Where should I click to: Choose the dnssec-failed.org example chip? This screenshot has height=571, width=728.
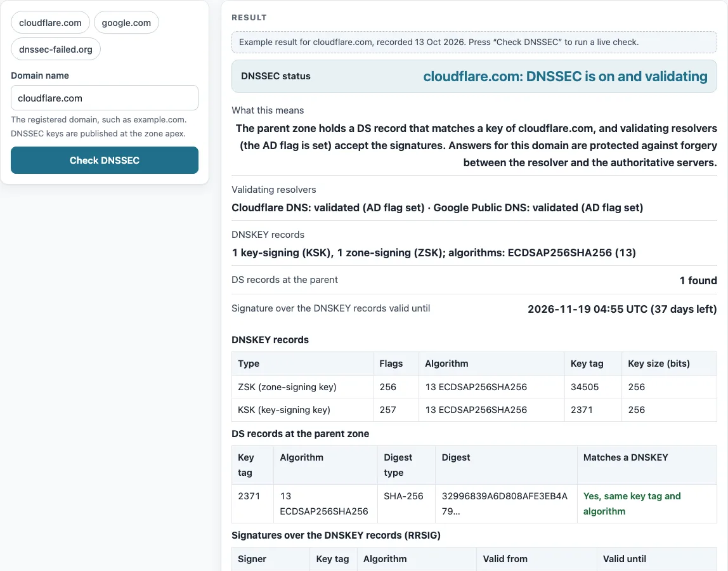coord(56,49)
